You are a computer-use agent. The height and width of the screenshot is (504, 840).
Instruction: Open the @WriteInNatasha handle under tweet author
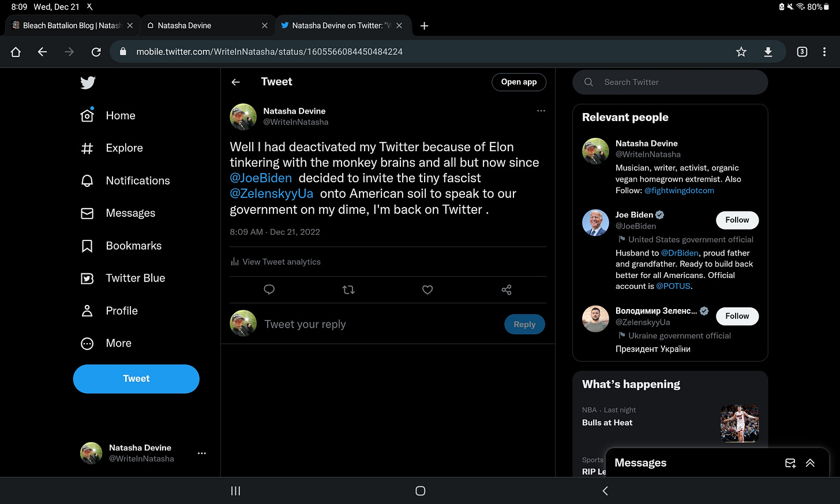tap(296, 122)
